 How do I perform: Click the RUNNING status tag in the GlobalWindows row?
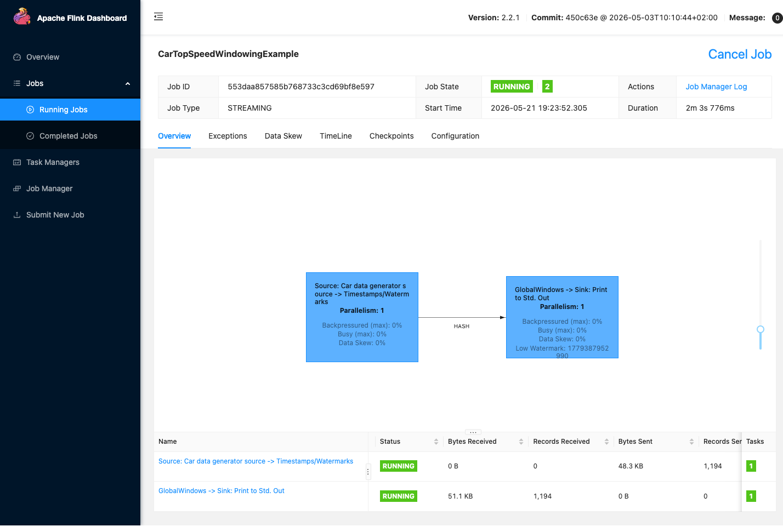coord(399,496)
